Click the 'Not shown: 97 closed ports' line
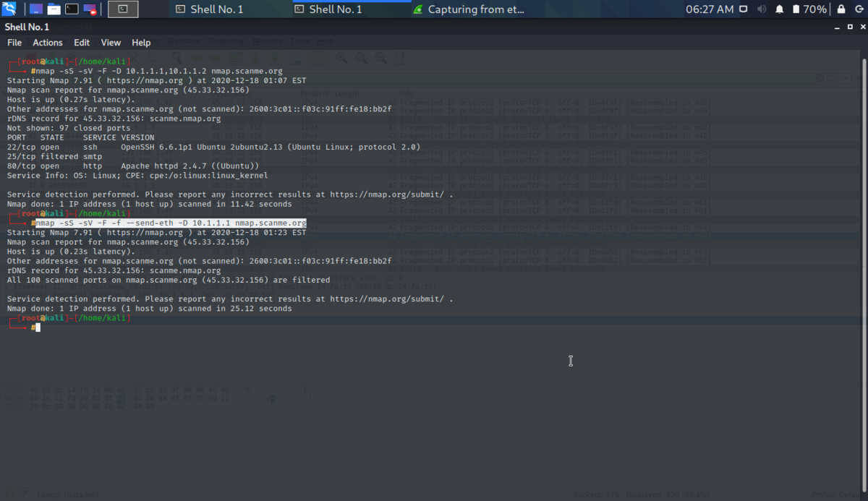The height and width of the screenshot is (501, 868). (69, 128)
